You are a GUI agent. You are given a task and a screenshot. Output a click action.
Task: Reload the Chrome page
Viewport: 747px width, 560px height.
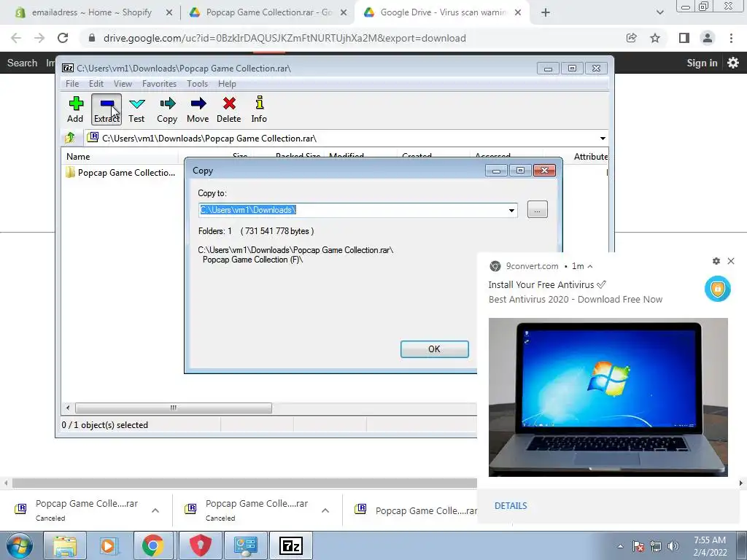63,38
